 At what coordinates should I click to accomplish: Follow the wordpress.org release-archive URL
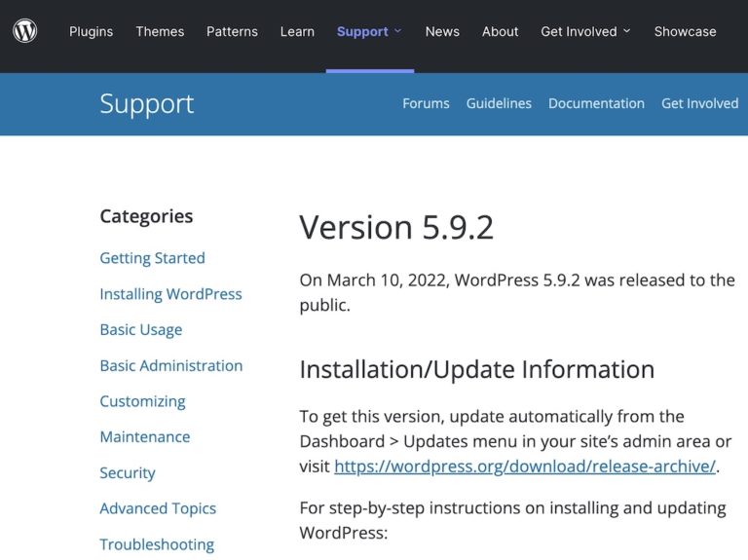point(525,467)
